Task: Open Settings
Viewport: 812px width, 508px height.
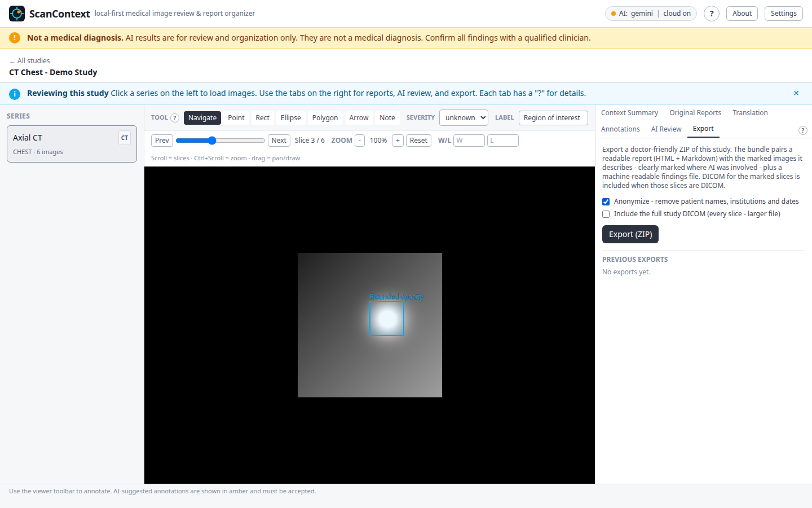Action: coord(784,14)
